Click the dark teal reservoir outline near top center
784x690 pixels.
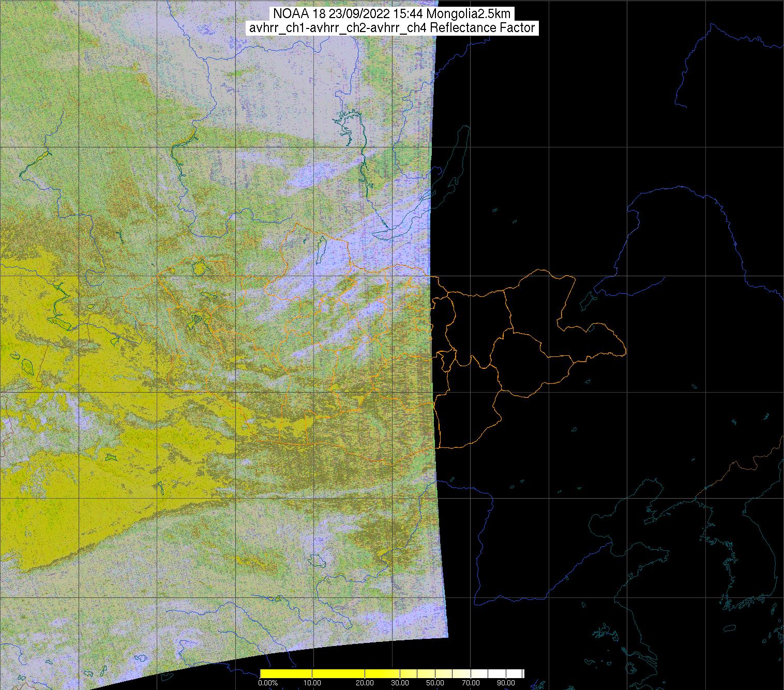(344, 124)
